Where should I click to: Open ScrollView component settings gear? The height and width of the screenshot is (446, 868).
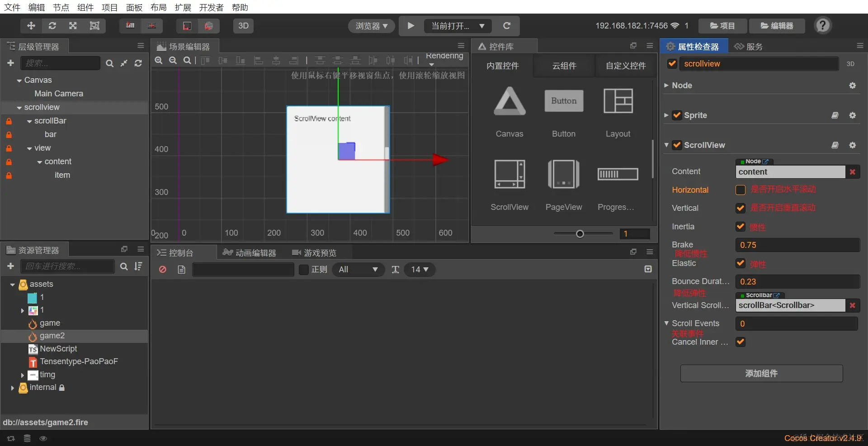[853, 145]
